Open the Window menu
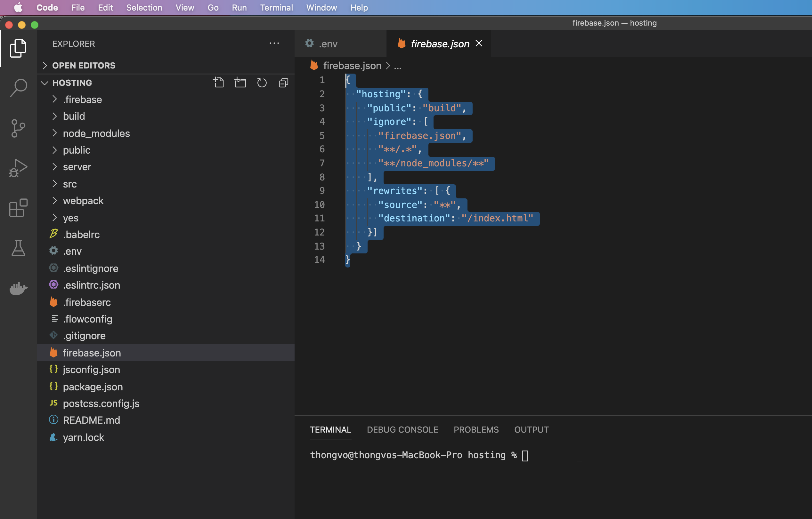812x519 pixels. (x=321, y=7)
